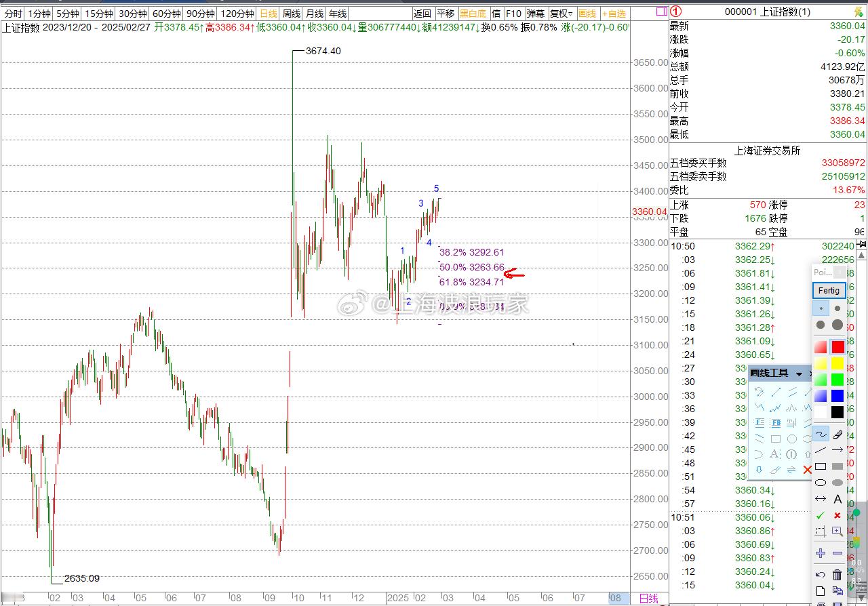Click the green checkmark stamp tool
This screenshot has width=868, height=606.
(821, 516)
